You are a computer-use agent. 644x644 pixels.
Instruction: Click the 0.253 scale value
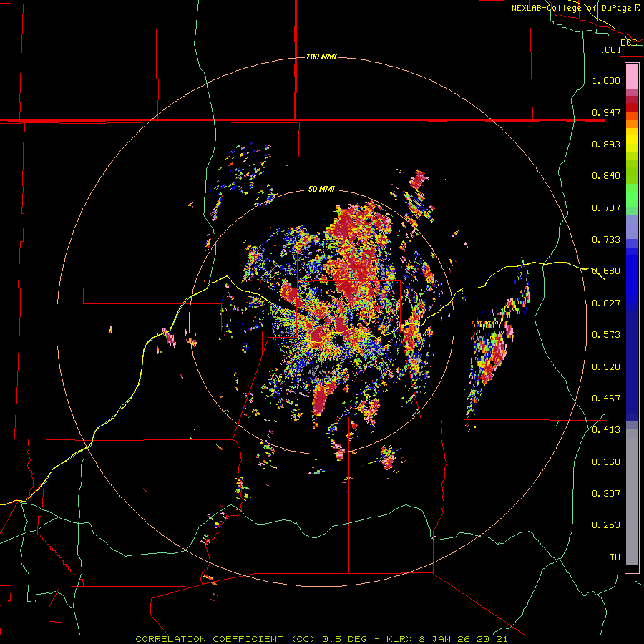[x=606, y=525]
